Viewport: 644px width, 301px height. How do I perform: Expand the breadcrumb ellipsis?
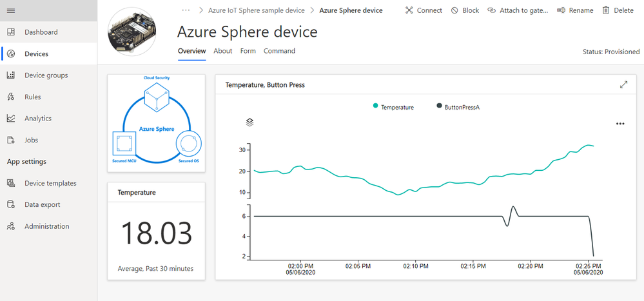(186, 10)
